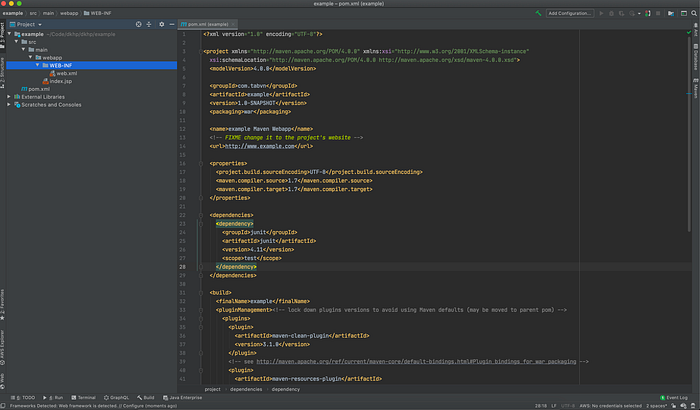Toggle the Structure tool window on left
Screen dimensions: 700x410
coord(3,71)
